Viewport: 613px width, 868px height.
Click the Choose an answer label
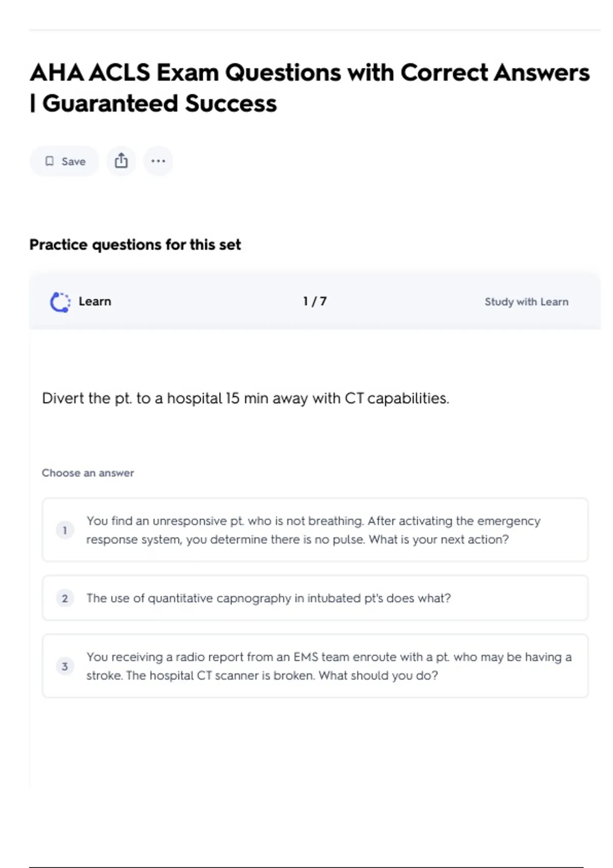pos(88,473)
